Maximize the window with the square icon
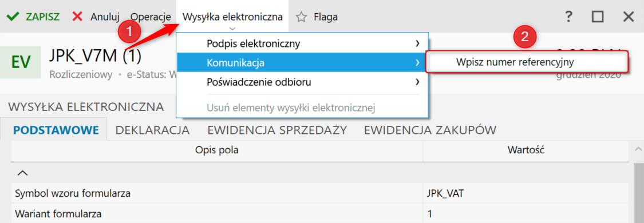The height and width of the screenshot is (223, 644). (598, 17)
